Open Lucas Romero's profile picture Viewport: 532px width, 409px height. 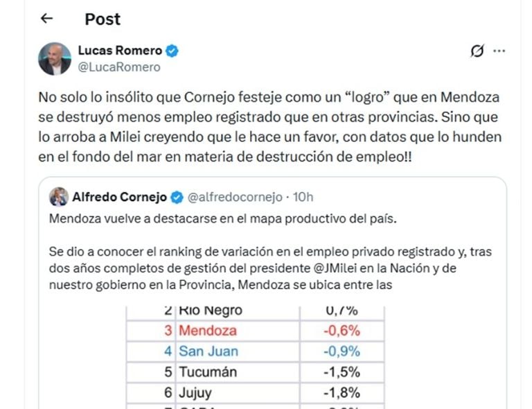click(x=55, y=59)
